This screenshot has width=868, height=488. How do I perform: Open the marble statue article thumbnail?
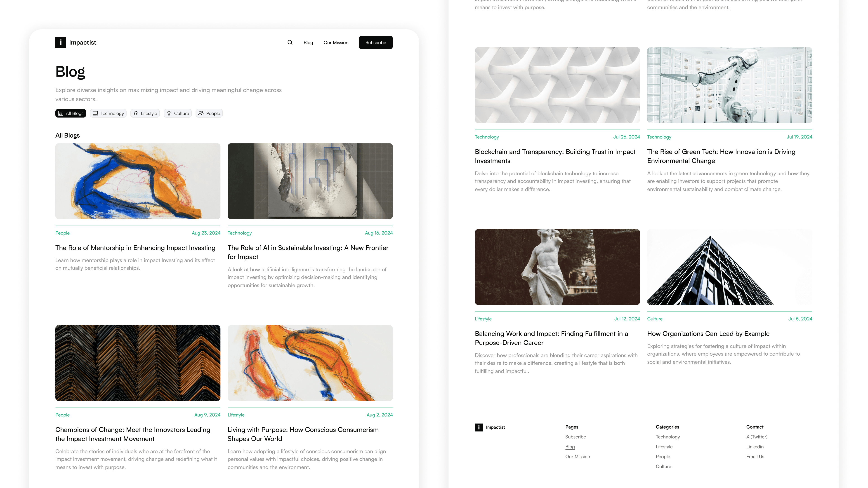click(557, 267)
